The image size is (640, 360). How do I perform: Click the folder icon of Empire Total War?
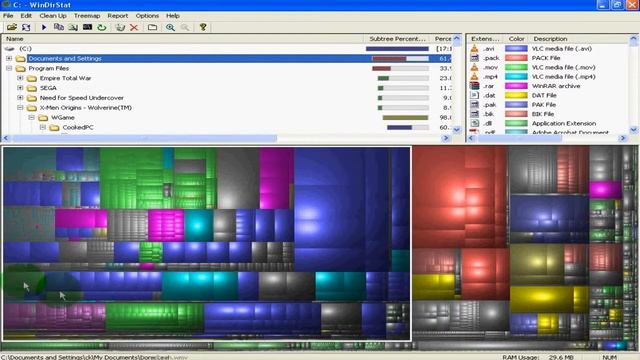click(32, 78)
